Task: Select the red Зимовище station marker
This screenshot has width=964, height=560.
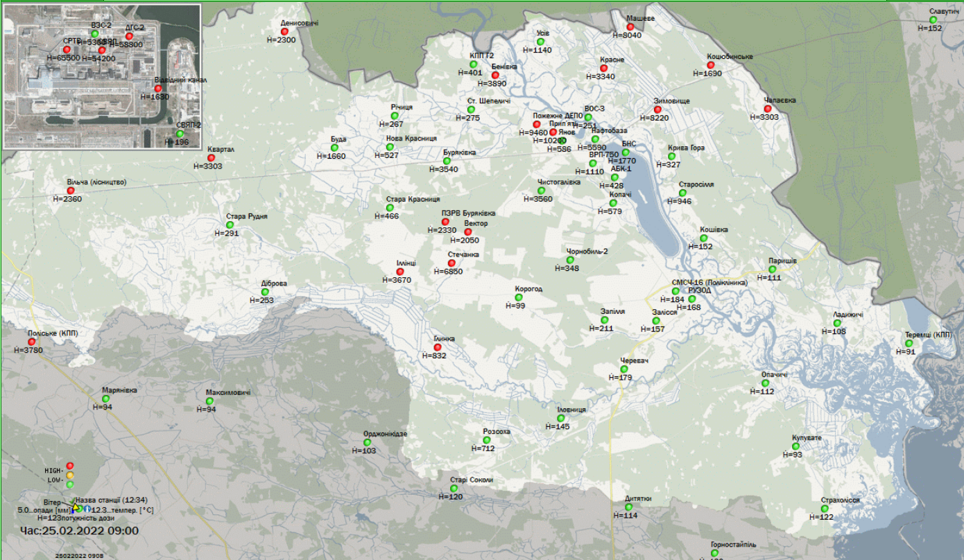Action: point(657,110)
